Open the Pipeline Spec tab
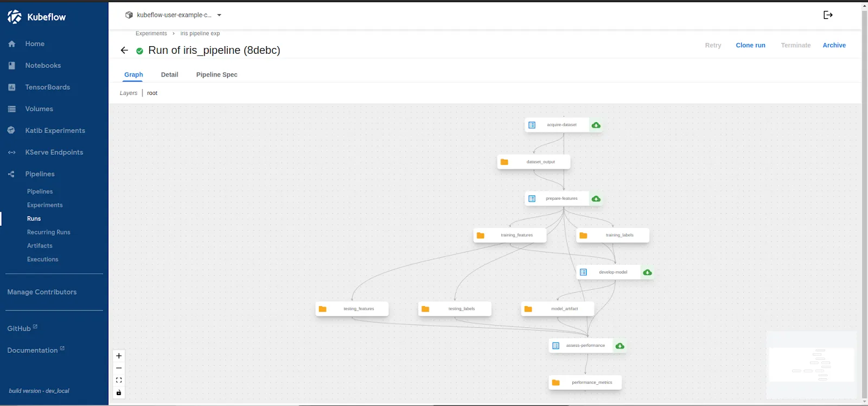Image resolution: width=868 pixels, height=406 pixels. click(216, 75)
